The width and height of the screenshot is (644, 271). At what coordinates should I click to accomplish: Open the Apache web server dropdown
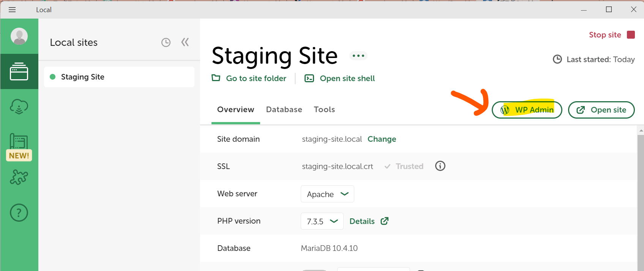(x=327, y=194)
